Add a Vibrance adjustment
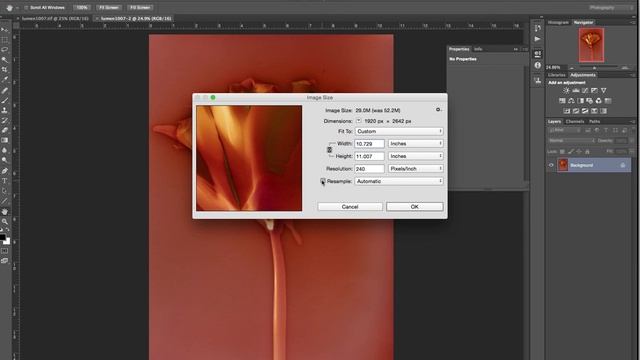 (x=603, y=91)
